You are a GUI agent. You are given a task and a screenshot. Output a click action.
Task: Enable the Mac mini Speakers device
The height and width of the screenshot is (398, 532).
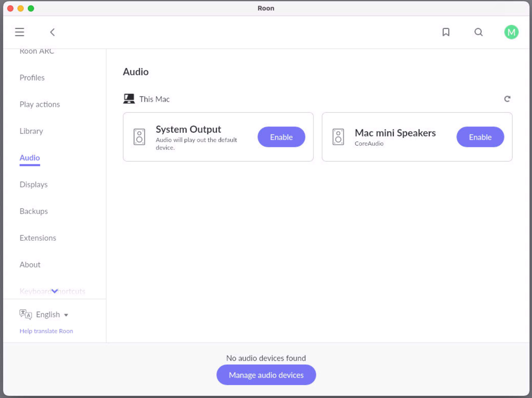point(480,137)
